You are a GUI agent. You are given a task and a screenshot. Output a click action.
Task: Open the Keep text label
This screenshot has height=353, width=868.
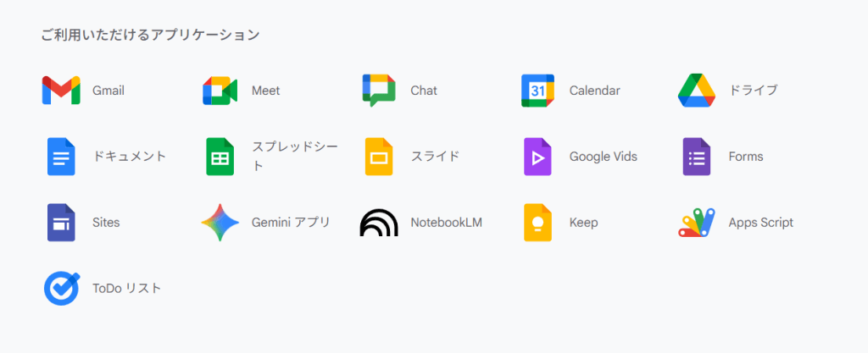[584, 223]
